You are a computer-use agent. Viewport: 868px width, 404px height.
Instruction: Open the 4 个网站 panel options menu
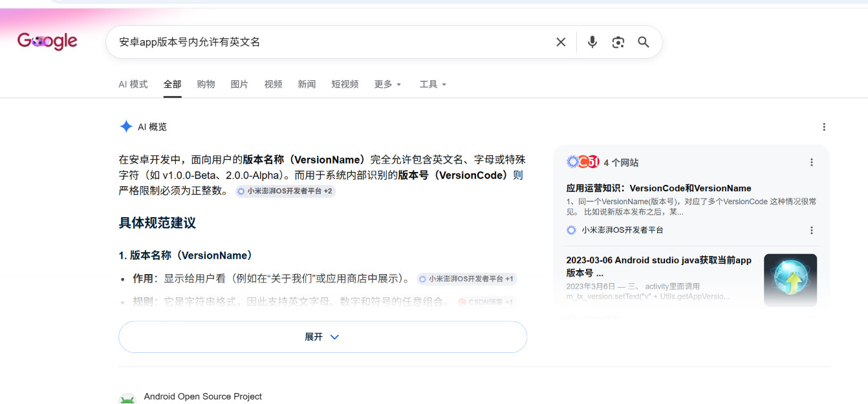812,162
